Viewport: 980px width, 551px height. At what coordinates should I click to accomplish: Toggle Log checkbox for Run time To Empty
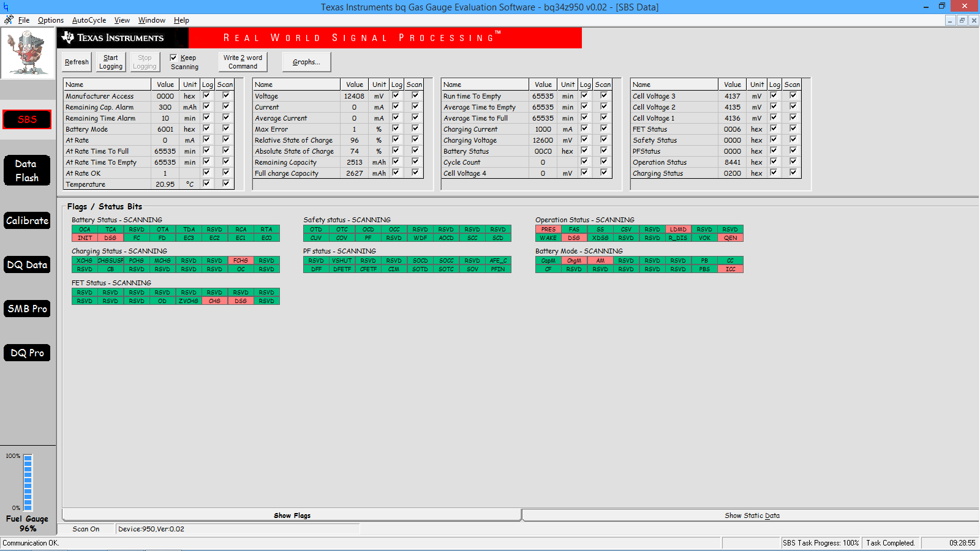point(584,96)
